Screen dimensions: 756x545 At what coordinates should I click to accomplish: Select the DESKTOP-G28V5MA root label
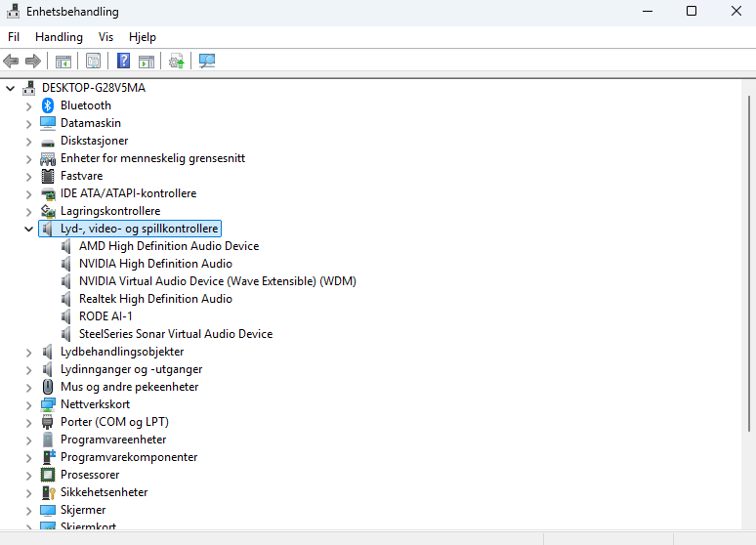pos(94,88)
